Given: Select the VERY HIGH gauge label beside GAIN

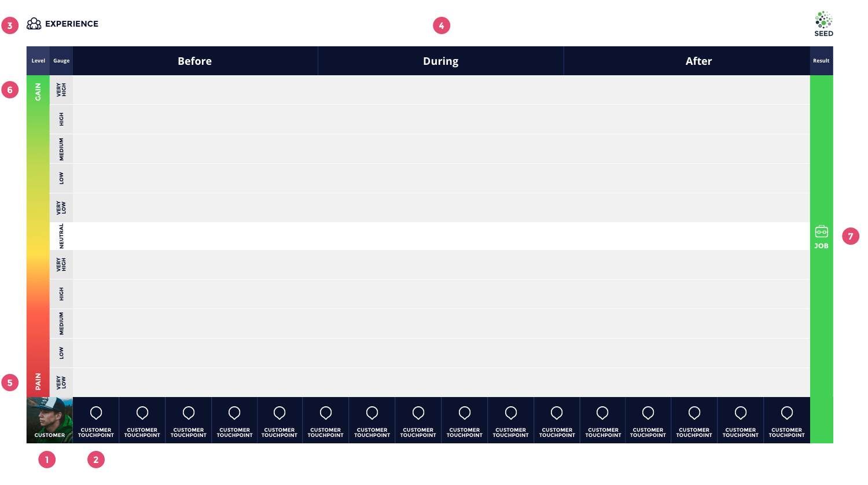Looking at the screenshot, I should (61, 90).
